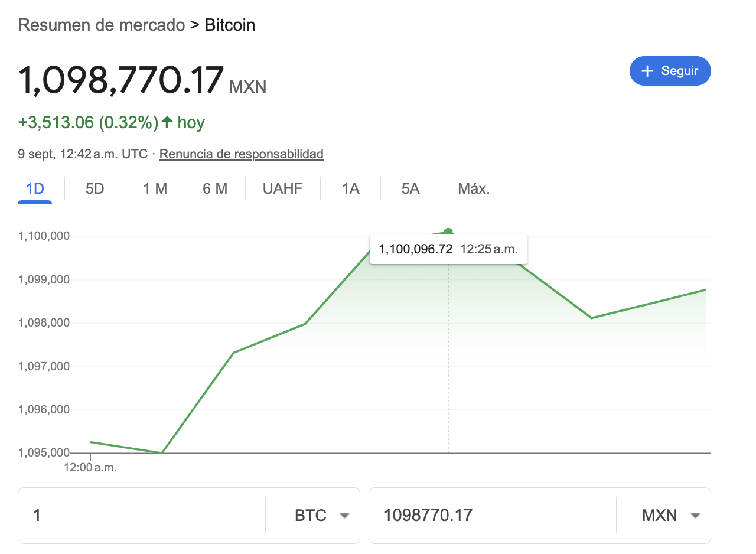The image size is (756, 554).
Task: Click the MXN amount field showing 1098770.17
Action: click(x=493, y=516)
